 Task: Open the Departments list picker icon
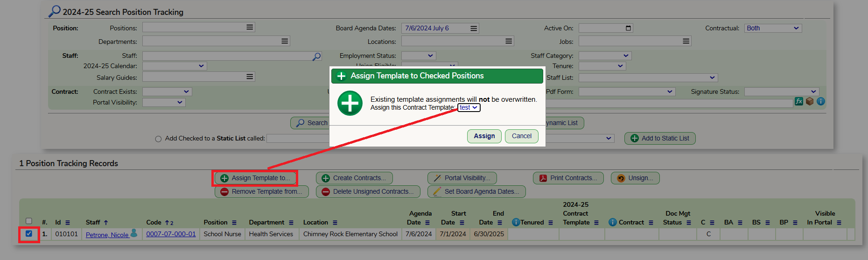[285, 41]
